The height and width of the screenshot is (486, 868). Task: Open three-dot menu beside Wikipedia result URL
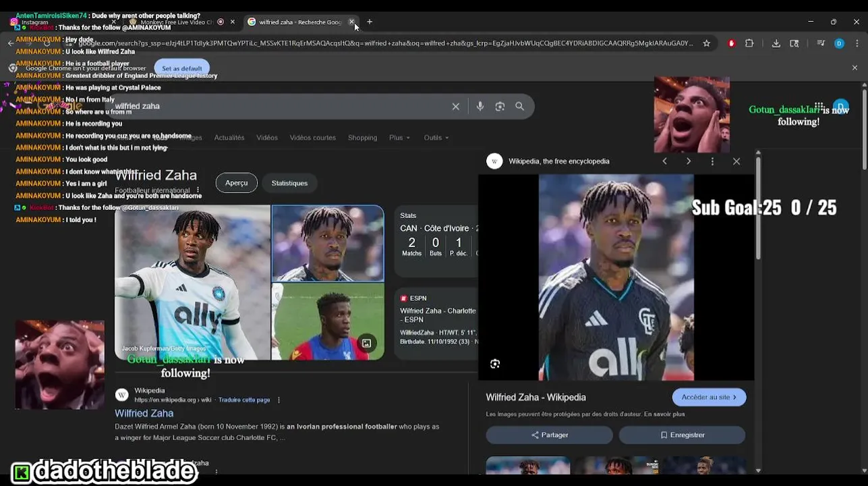pyautogui.click(x=279, y=400)
